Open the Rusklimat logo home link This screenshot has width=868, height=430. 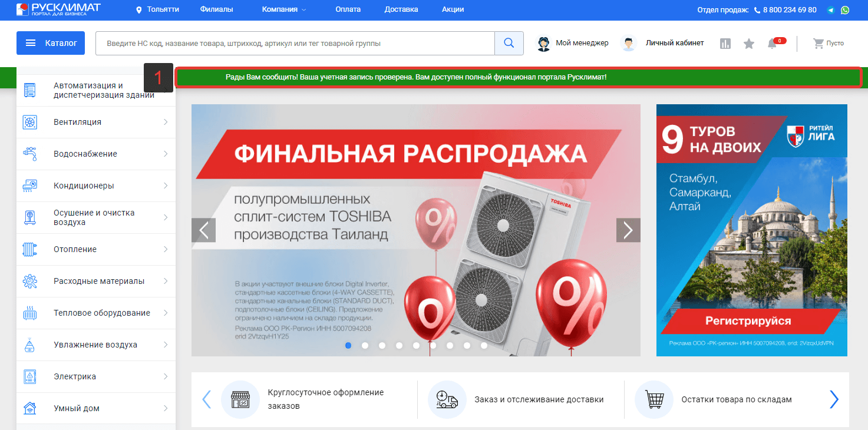pyautogui.click(x=58, y=9)
